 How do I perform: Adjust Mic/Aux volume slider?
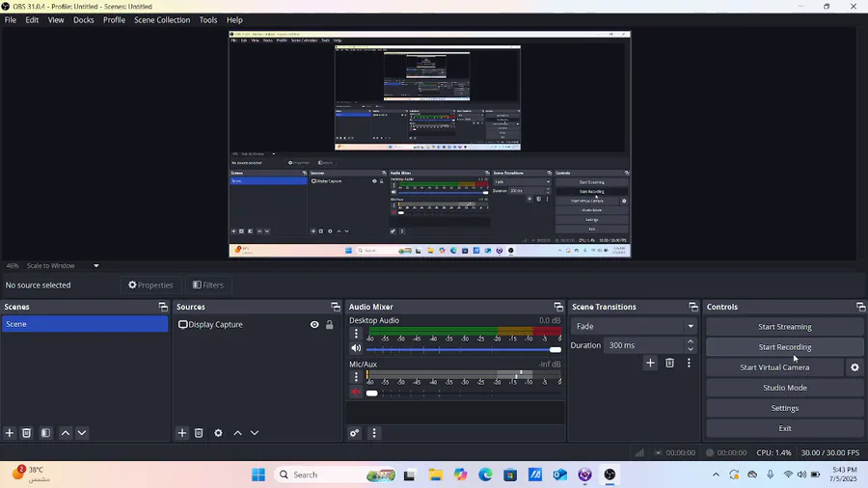coord(463,393)
